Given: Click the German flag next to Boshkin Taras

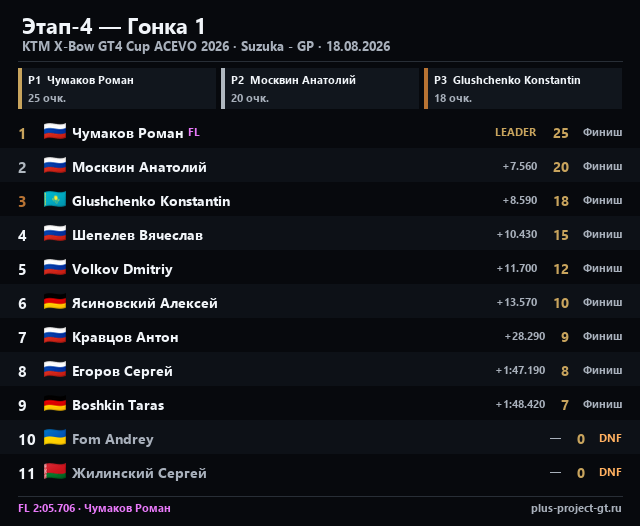Looking at the screenshot, I should (55, 404).
